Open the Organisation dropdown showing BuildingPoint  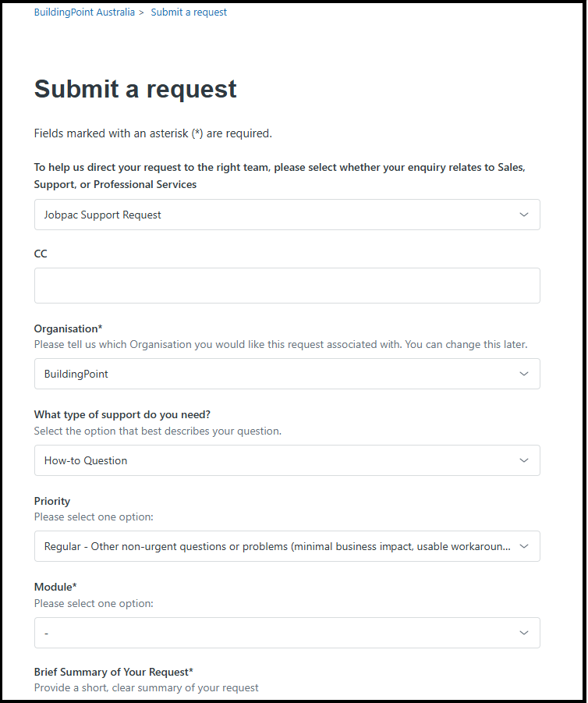[286, 374]
